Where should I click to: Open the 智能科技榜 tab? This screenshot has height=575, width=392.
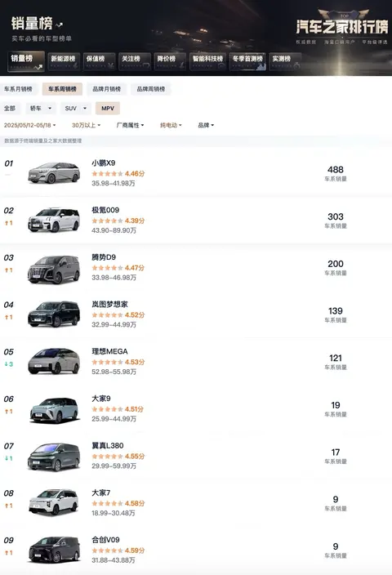point(208,61)
